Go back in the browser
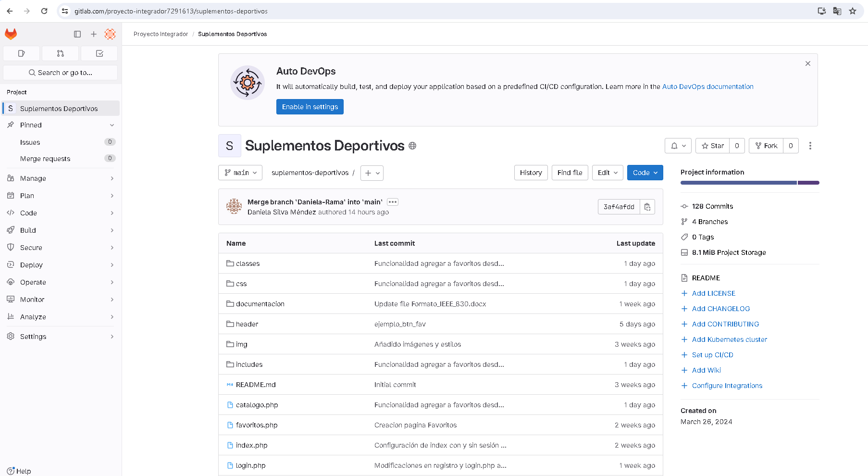868x476 pixels. (x=10, y=11)
